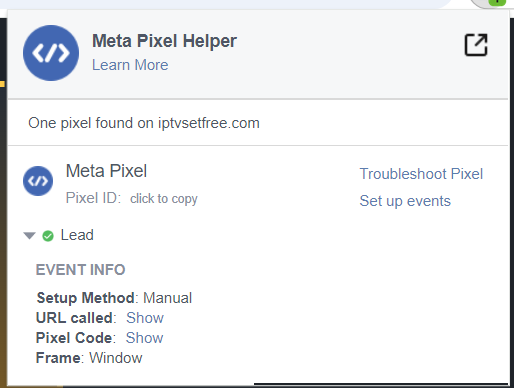Show the Pixel Code value

(x=144, y=338)
